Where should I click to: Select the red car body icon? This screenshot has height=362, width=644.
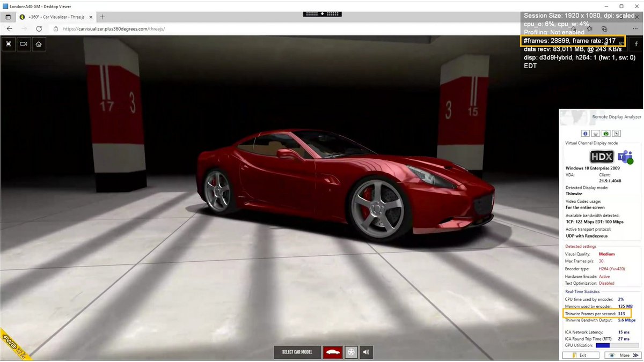[333, 352]
